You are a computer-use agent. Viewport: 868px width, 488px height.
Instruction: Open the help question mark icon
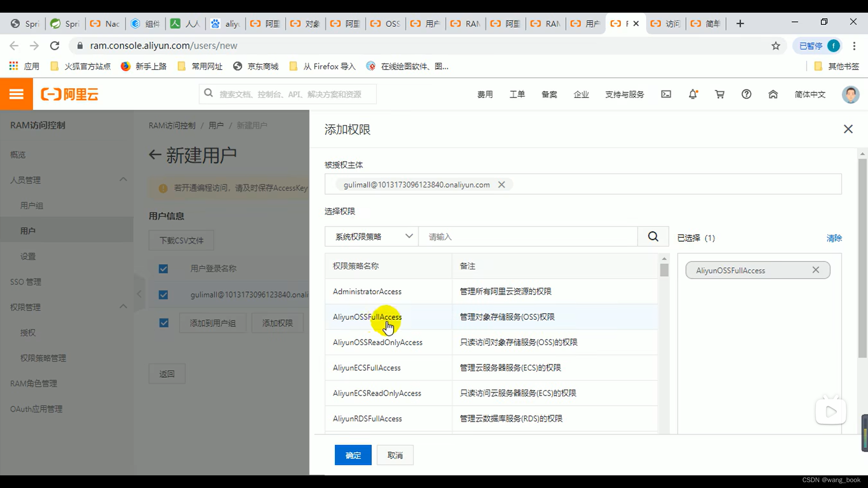coord(746,94)
